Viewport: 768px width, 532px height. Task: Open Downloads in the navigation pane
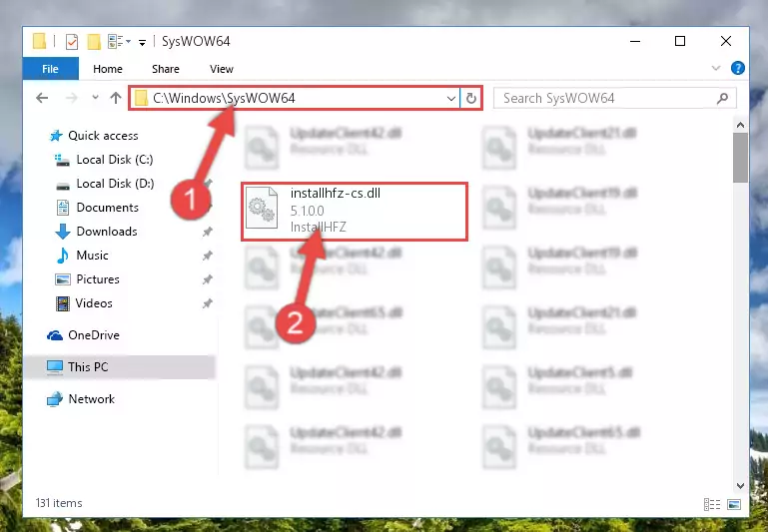point(107,232)
